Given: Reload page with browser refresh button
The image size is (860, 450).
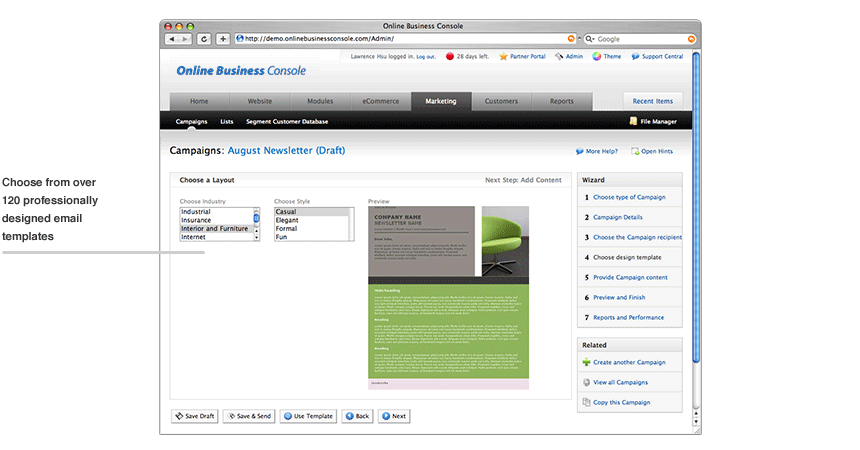Looking at the screenshot, I should pyautogui.click(x=204, y=39).
